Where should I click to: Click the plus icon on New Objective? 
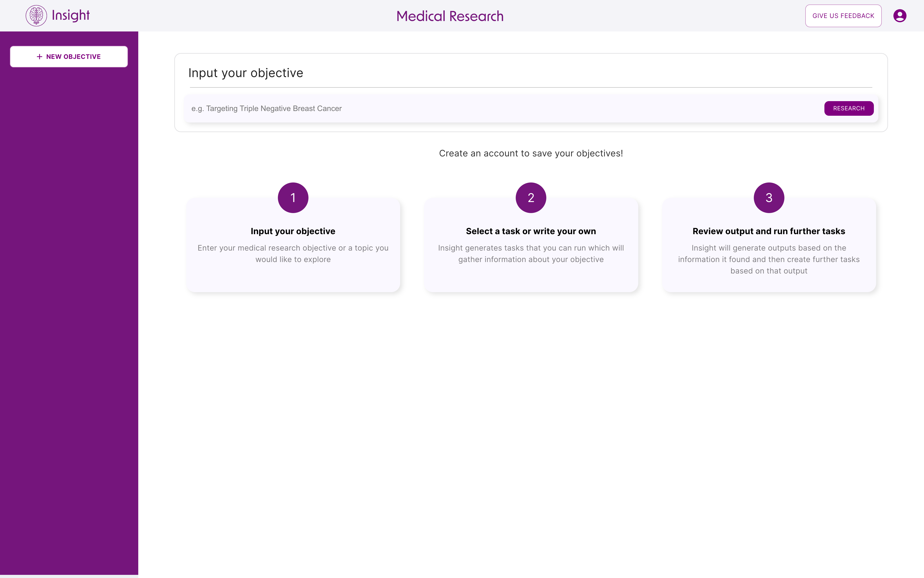pos(39,56)
